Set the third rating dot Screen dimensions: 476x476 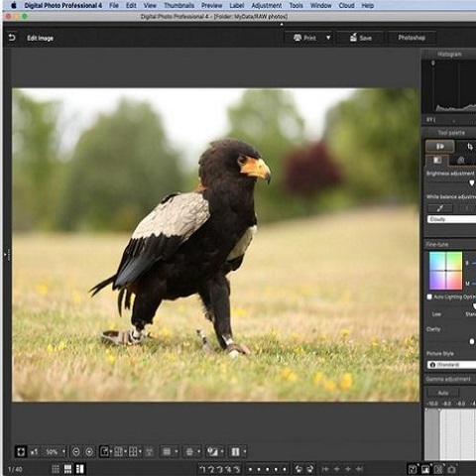tap(267, 469)
